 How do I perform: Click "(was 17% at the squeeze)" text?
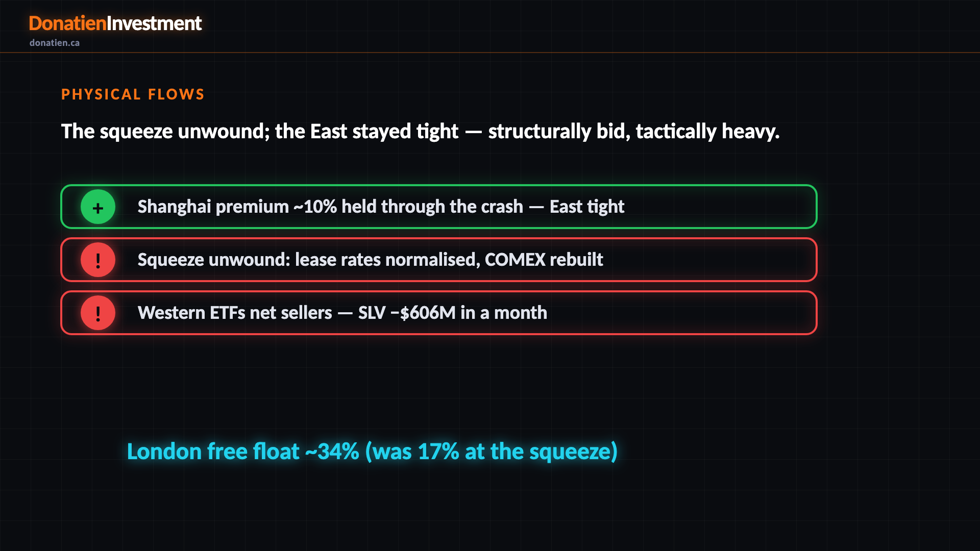[x=492, y=452]
